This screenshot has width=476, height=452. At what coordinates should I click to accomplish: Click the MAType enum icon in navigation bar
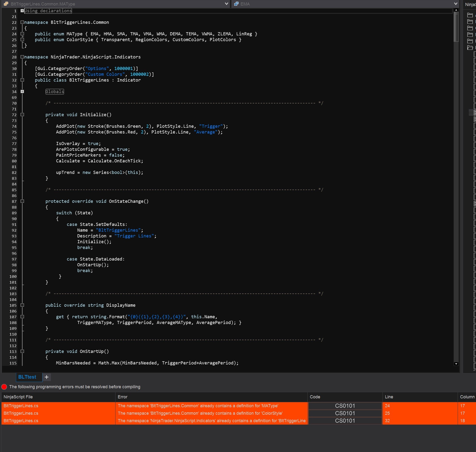coord(6,4)
